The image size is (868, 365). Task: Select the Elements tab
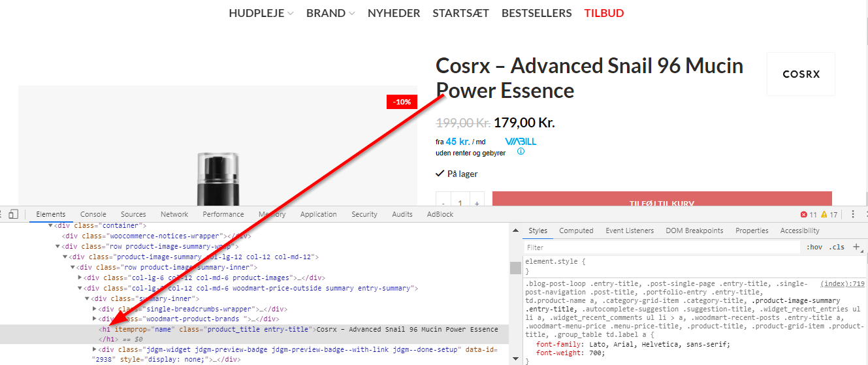click(x=51, y=214)
